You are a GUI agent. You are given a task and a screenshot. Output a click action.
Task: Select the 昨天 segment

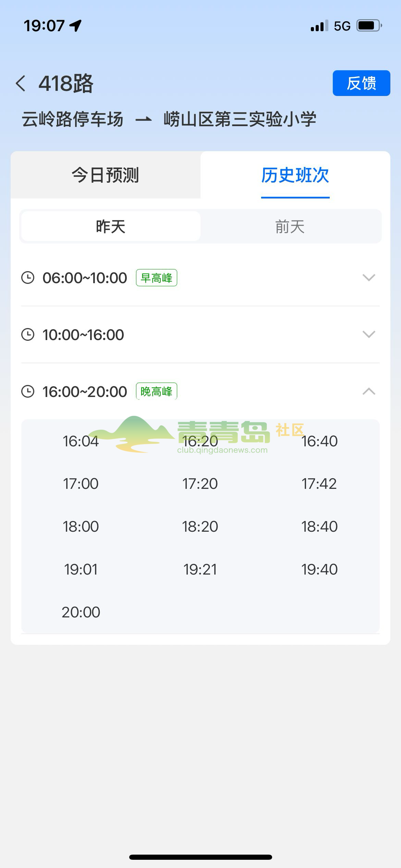pos(111,226)
